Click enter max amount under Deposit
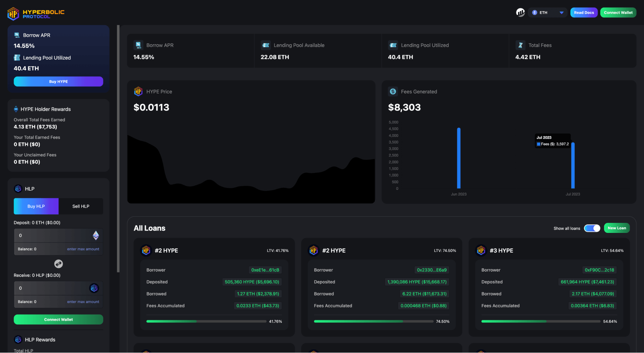Screen dimensions: 644x353 tap(83, 249)
